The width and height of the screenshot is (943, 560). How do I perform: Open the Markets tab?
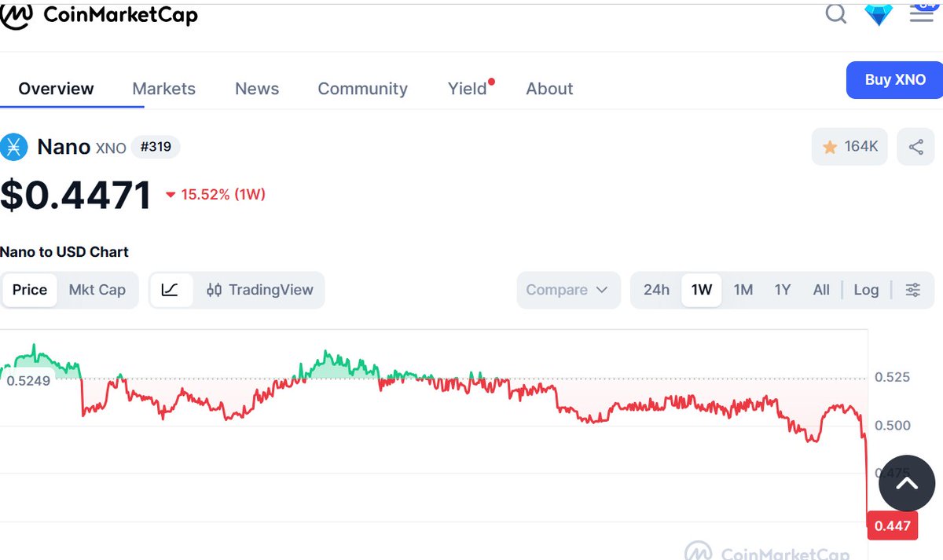pos(163,89)
